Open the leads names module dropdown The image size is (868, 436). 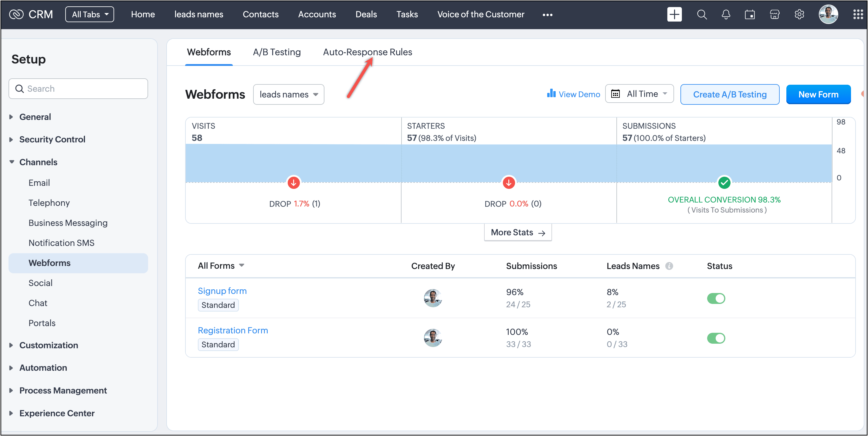[288, 94]
